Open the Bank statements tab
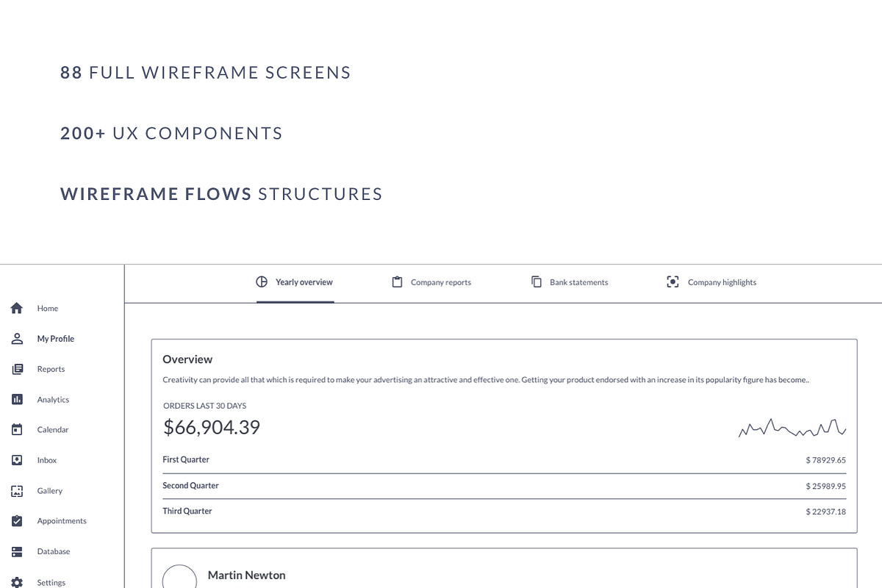The width and height of the screenshot is (882, 588). pos(578,282)
